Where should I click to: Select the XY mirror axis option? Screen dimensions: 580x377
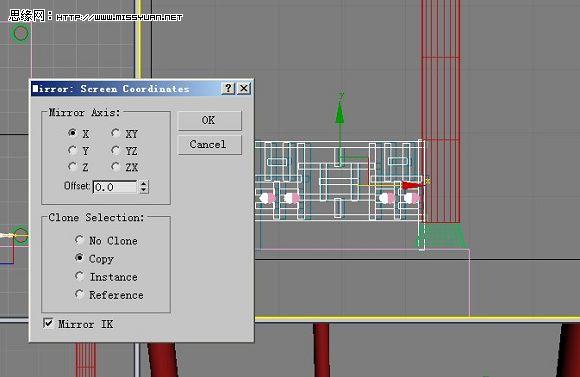(116, 132)
